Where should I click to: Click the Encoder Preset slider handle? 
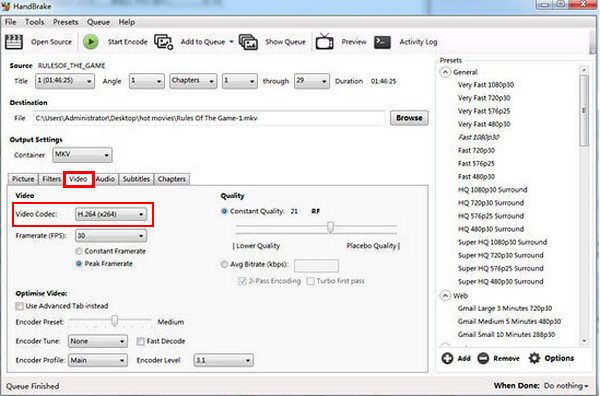pyautogui.click(x=114, y=321)
